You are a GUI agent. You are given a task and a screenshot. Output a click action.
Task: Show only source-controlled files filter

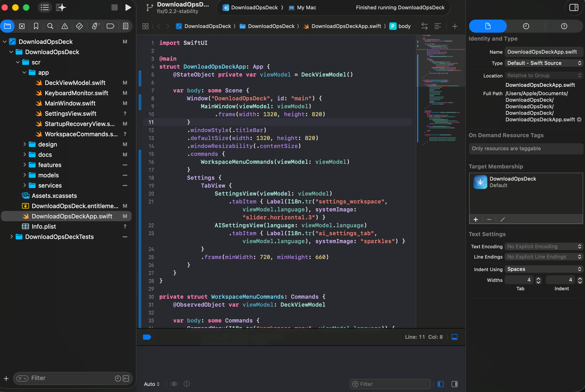[126, 378]
